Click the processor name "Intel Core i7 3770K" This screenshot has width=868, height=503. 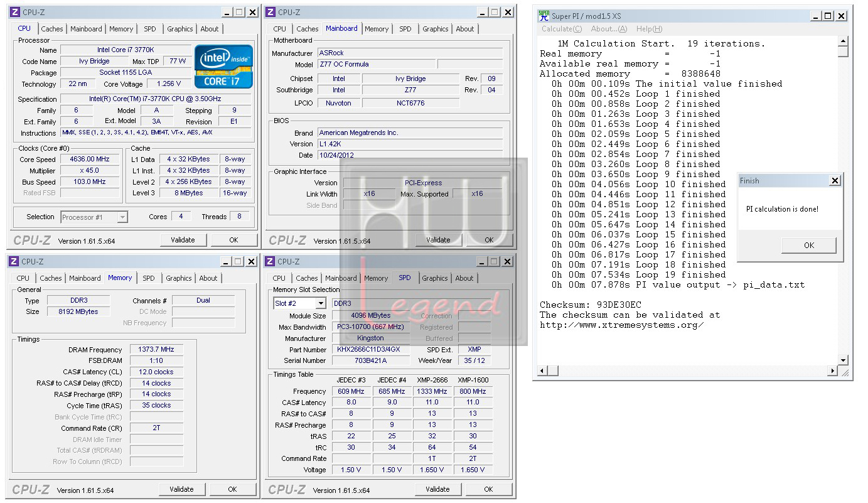coord(126,50)
